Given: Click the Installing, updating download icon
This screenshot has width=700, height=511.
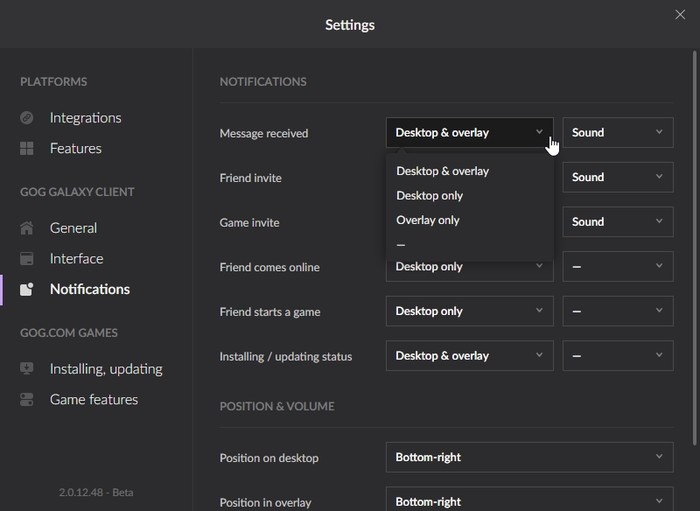Looking at the screenshot, I should pyautogui.click(x=27, y=369).
